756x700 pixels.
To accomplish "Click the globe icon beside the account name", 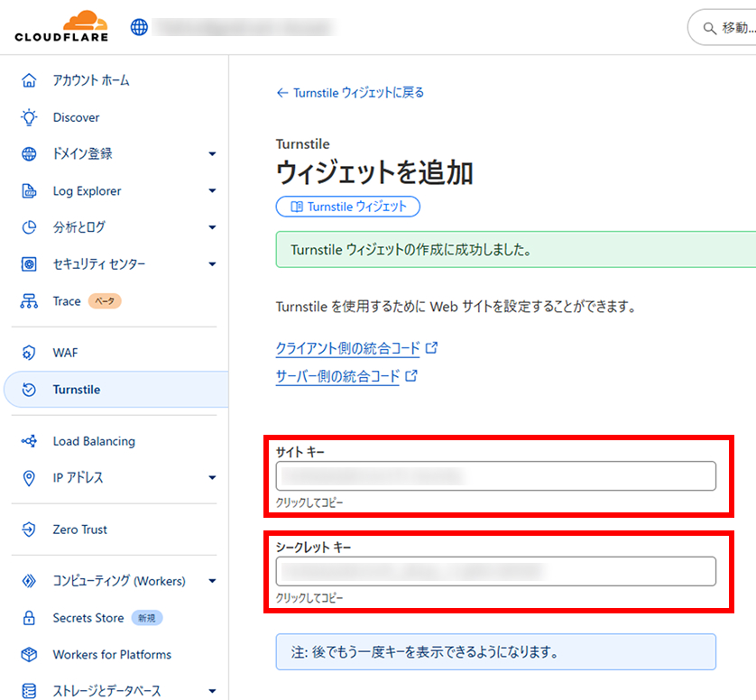I will tap(139, 27).
